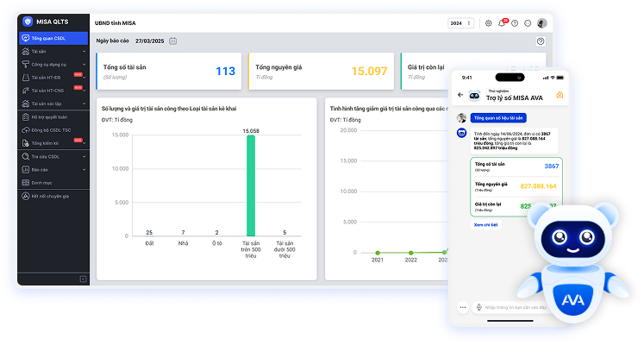The width and height of the screenshot is (644, 345).
Task: Click the Xem chi tiết link
Action: coord(485,225)
